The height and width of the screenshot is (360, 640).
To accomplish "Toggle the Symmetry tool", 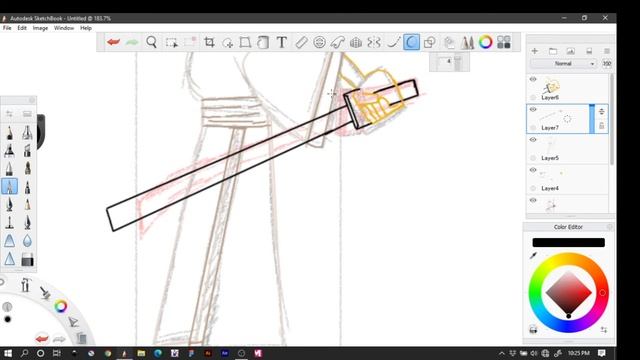I will (374, 42).
